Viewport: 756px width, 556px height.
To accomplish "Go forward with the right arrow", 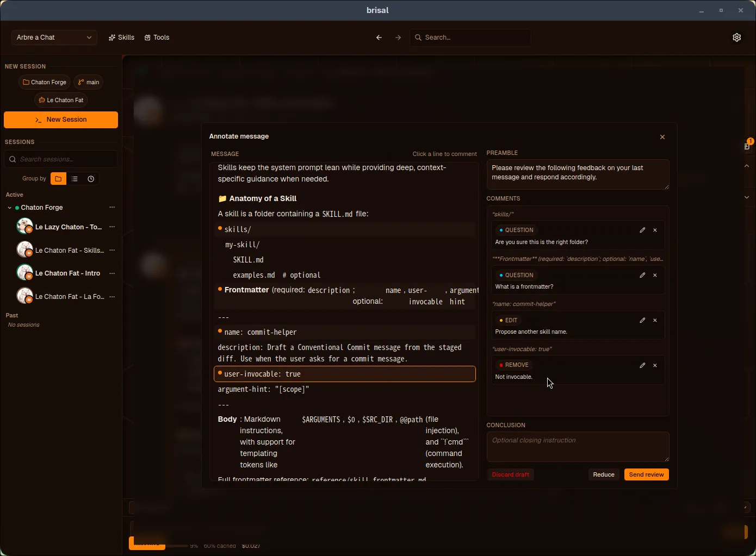I will (398, 38).
